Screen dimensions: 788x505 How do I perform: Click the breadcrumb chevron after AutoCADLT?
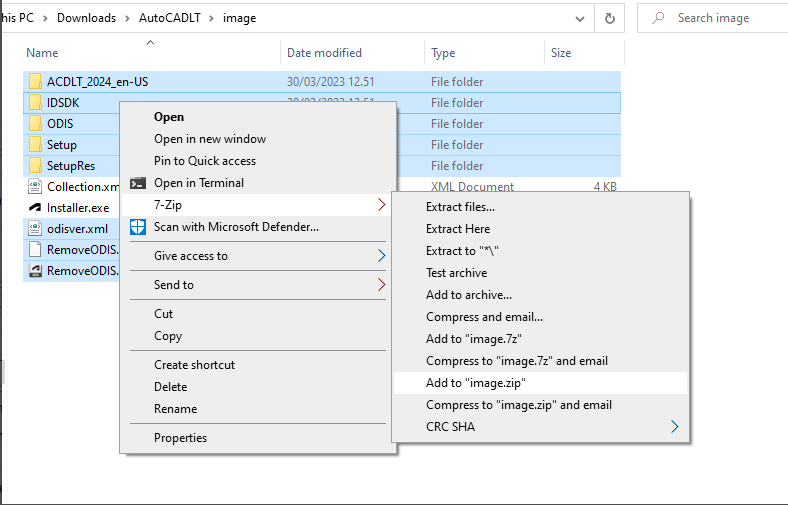[212, 19]
